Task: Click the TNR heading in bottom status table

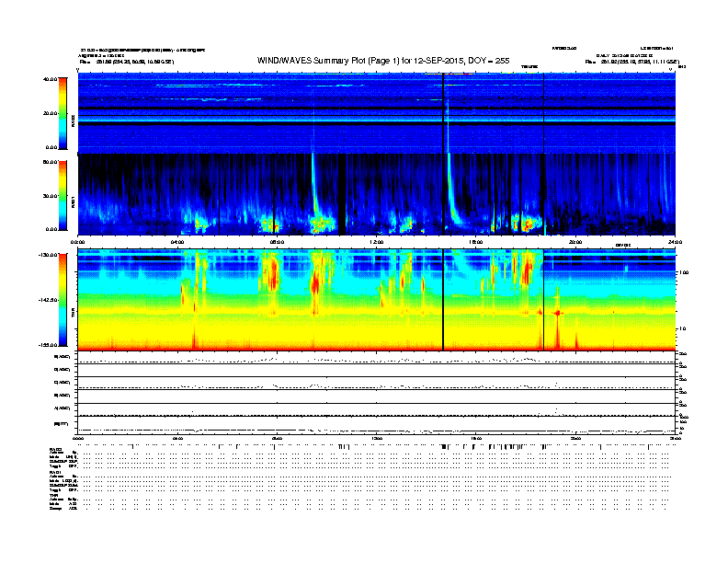Action: [x=54, y=495]
